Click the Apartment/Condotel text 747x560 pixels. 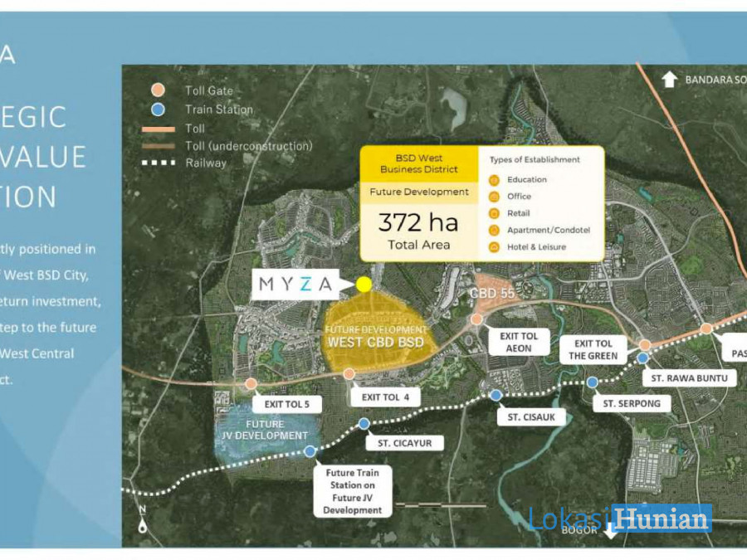click(549, 230)
